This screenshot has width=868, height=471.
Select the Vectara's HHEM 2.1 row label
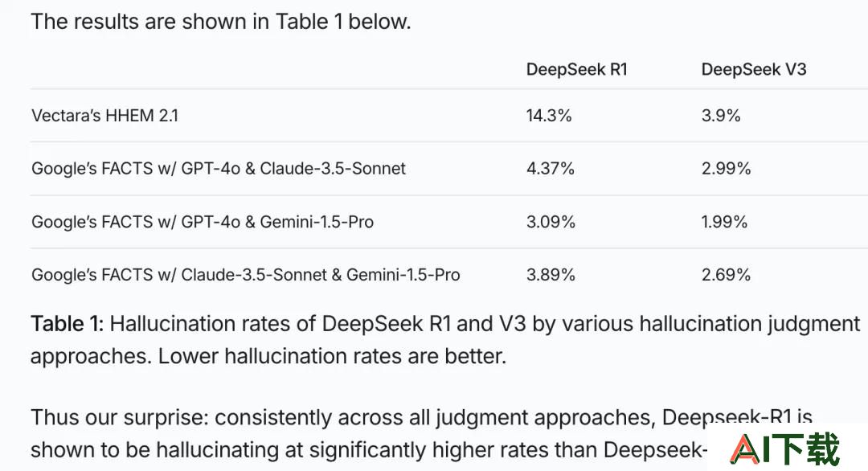tap(104, 115)
